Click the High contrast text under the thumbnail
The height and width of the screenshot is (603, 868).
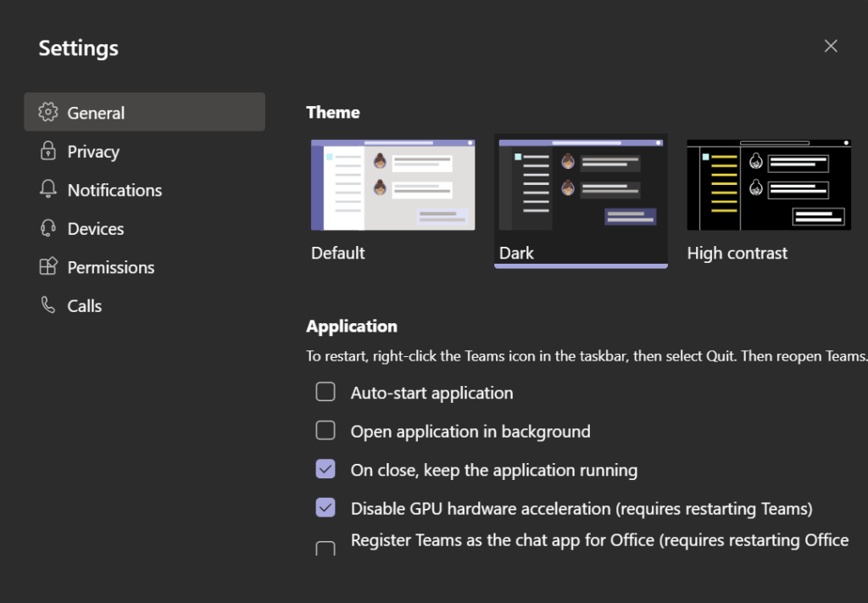[x=737, y=253]
